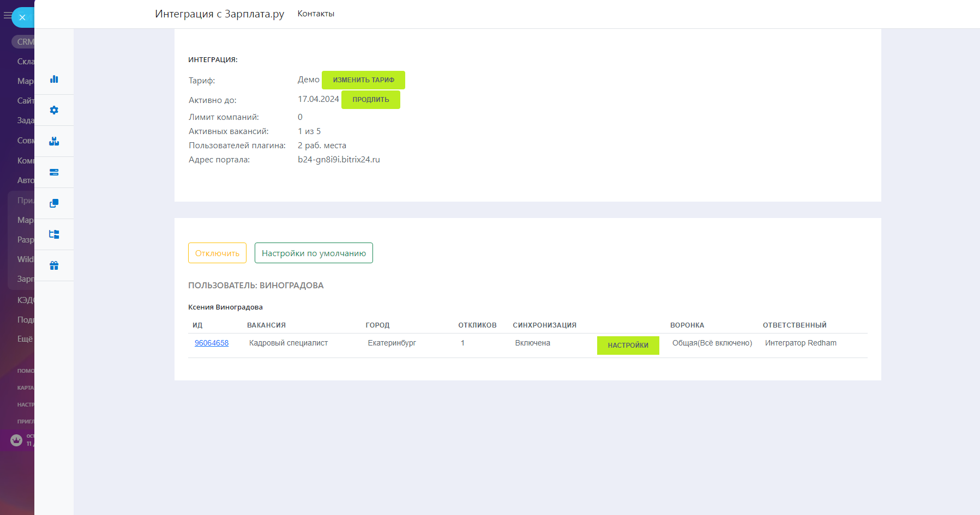
Task: Open the folder tree structure icon
Action: coord(54,234)
